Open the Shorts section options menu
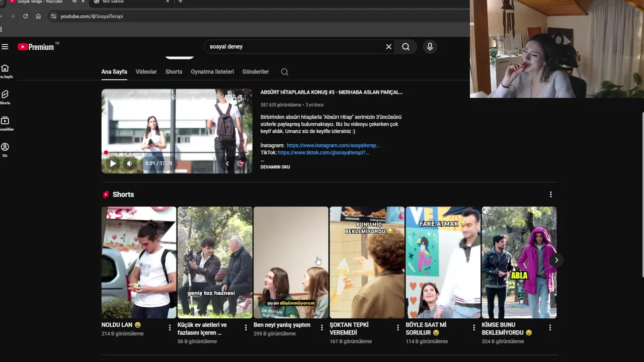 pos(550,195)
